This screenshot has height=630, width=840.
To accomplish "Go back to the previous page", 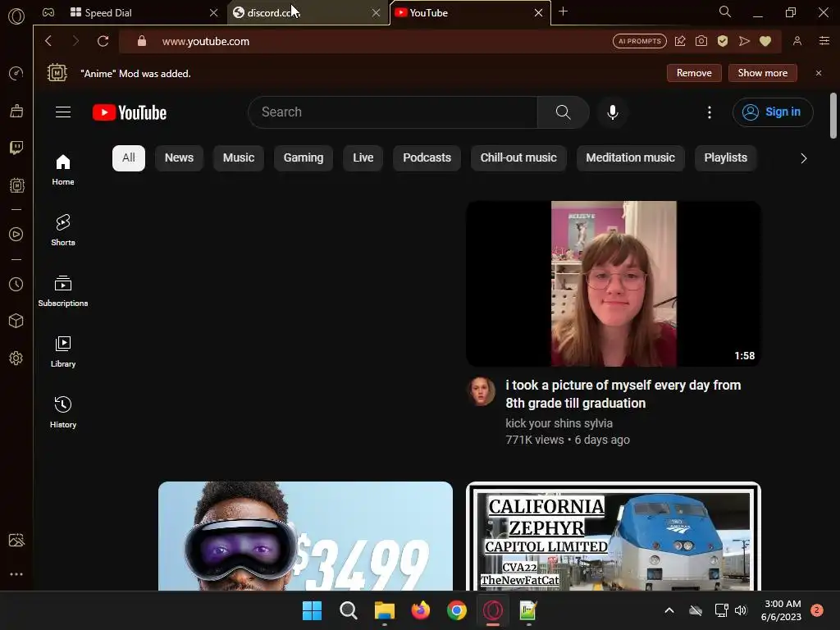I will tap(48, 41).
